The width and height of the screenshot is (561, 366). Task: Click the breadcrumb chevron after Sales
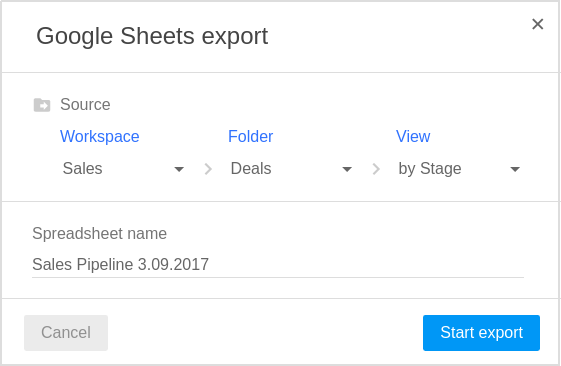tap(208, 169)
